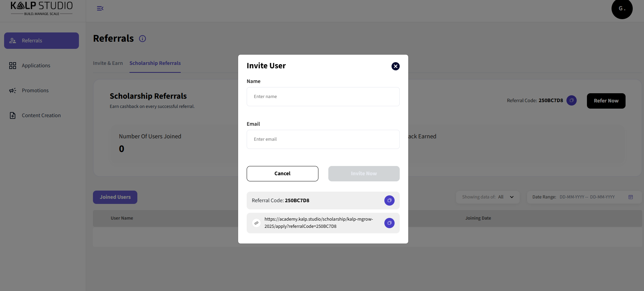Screen dimensions: 644x291
Task: Copy the scholarship referral link
Action: pos(389,223)
